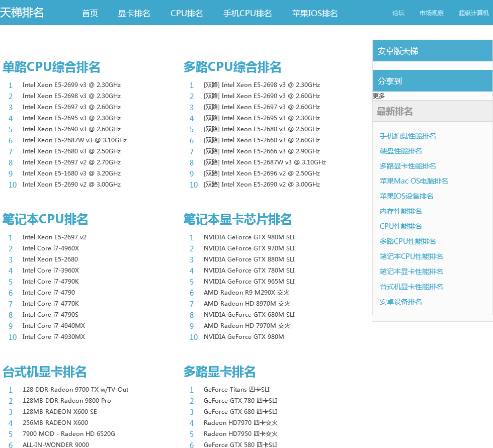
Task: Select Intel Xeon E5-2699 v3 @ 2.30GHz
Action: [x=71, y=85]
